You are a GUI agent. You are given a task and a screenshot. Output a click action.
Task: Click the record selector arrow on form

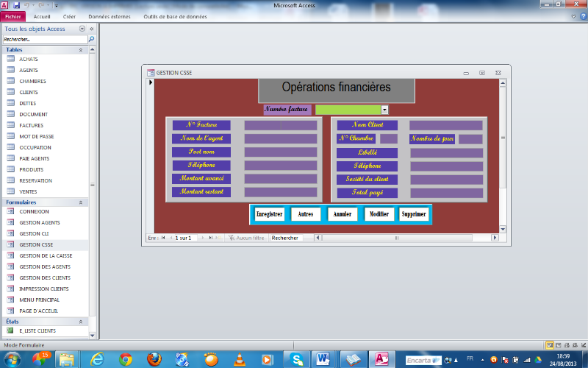151,82
